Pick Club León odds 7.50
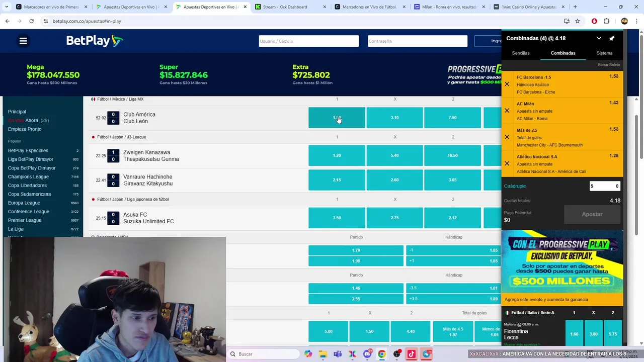This screenshot has width=644, height=362. pyautogui.click(x=452, y=118)
